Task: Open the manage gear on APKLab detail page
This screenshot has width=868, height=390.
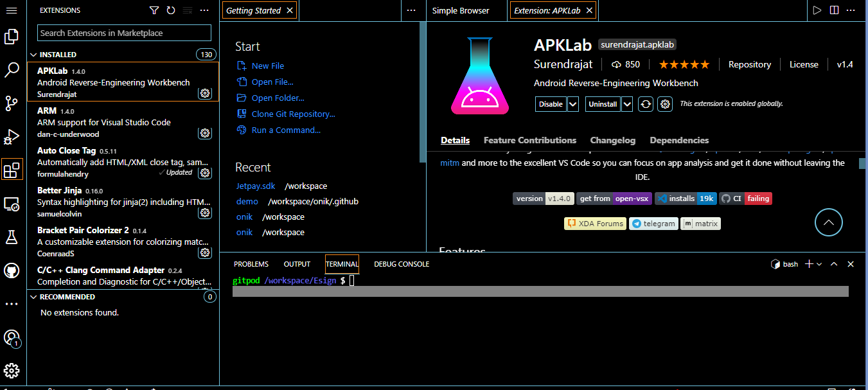Action: (x=666, y=104)
